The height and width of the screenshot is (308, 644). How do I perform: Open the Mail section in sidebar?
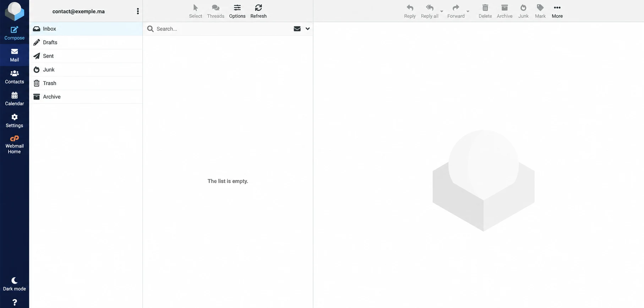tap(15, 55)
